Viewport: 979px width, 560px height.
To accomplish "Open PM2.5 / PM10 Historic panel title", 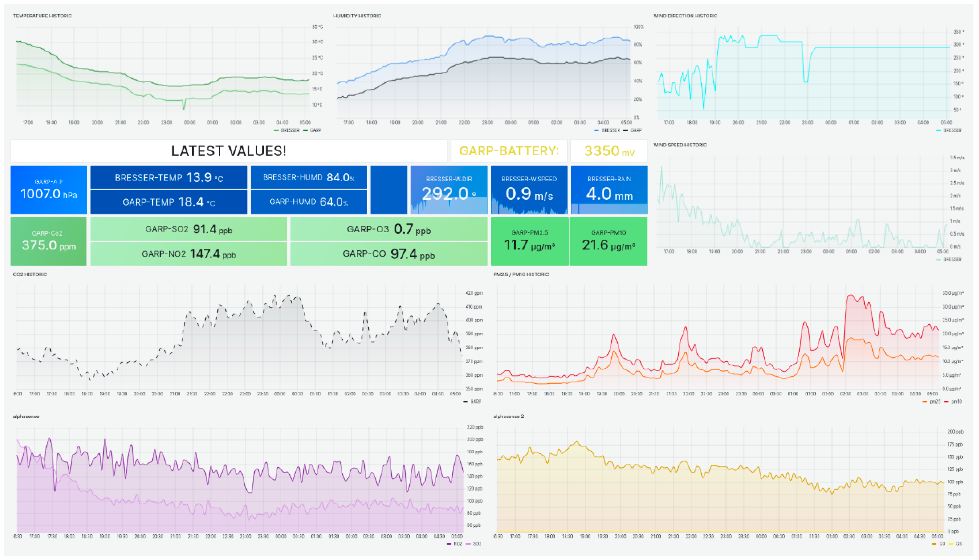I will coord(521,274).
